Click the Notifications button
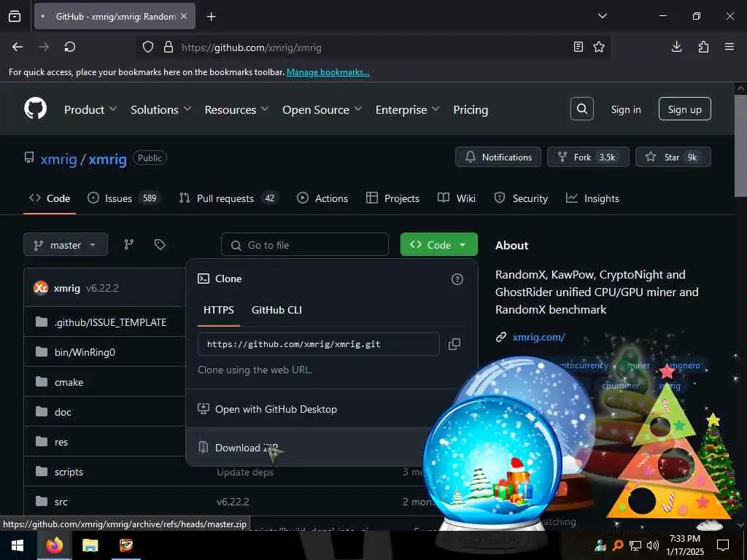 pyautogui.click(x=498, y=157)
